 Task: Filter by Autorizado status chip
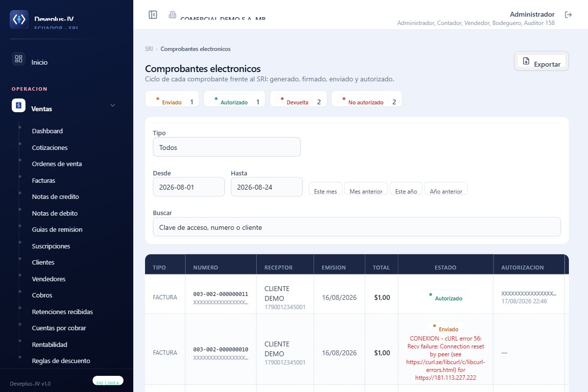click(234, 99)
